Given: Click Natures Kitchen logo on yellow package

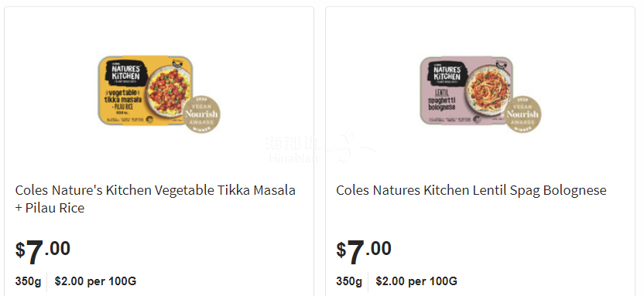Looking at the screenshot, I should 124,71.
